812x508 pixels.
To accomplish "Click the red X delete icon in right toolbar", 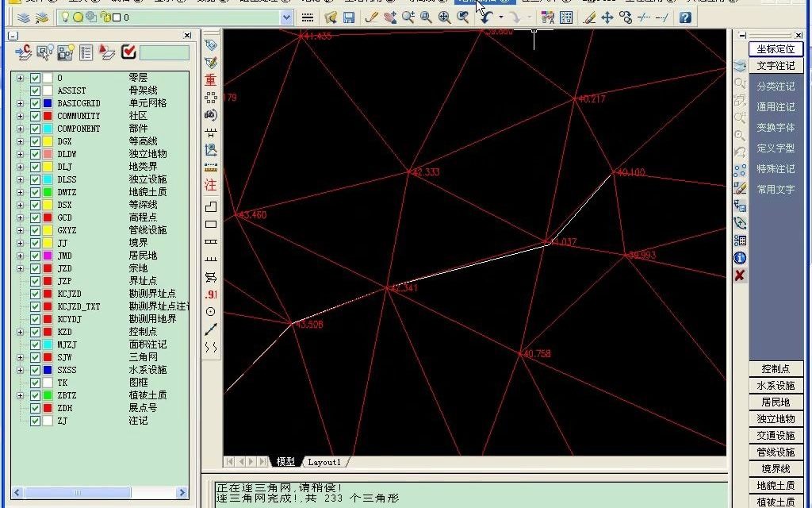I will pyautogui.click(x=738, y=275).
